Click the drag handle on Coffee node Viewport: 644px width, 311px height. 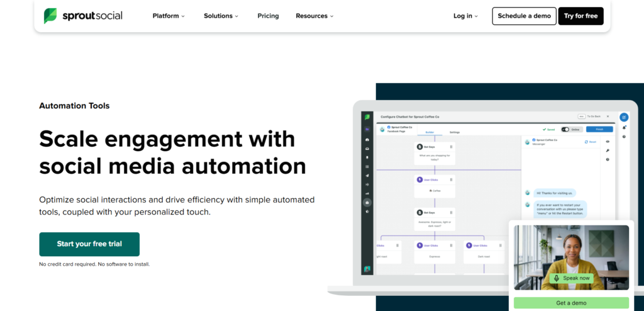451,180
